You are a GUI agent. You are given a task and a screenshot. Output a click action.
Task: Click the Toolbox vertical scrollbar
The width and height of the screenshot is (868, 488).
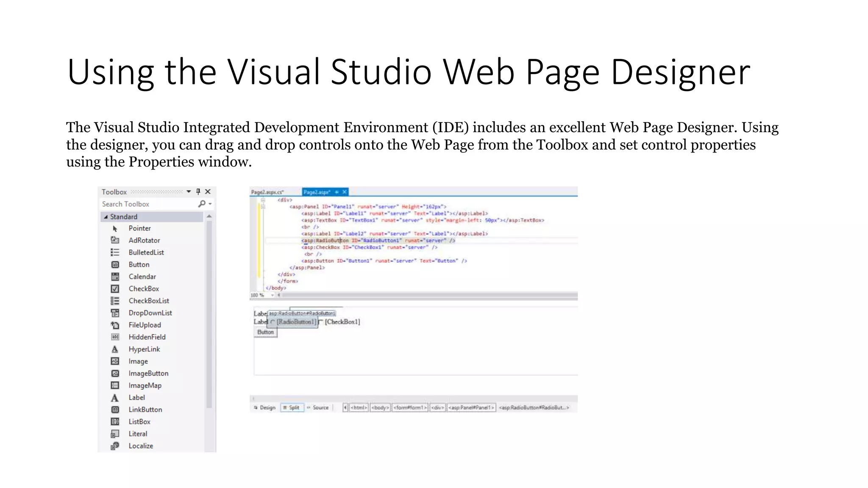(x=209, y=313)
